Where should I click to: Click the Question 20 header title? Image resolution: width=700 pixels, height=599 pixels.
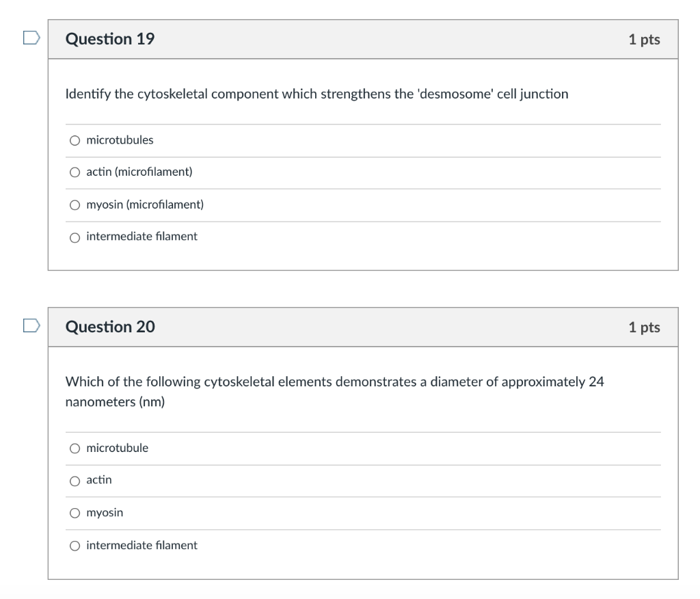(110, 327)
